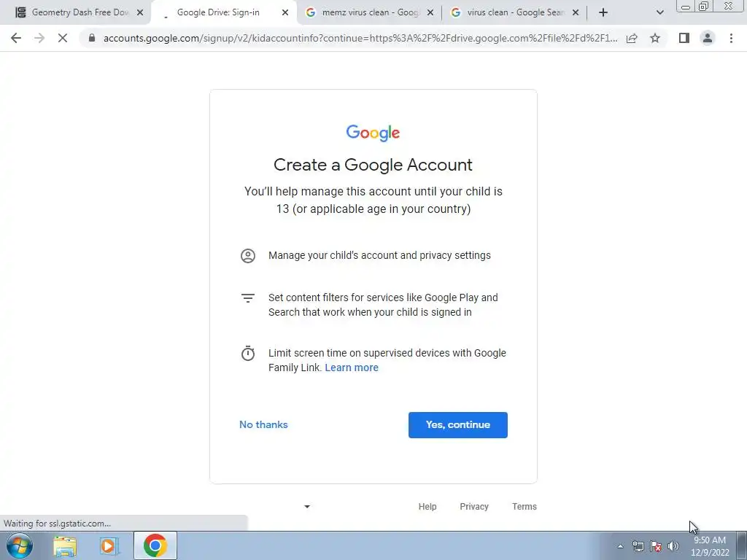The height and width of the screenshot is (560, 747).
Task: Open the Help footer link
Action: click(x=427, y=507)
